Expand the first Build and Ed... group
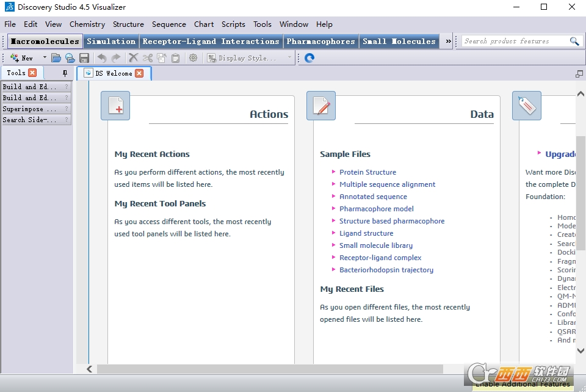The image size is (586, 392). [36, 87]
